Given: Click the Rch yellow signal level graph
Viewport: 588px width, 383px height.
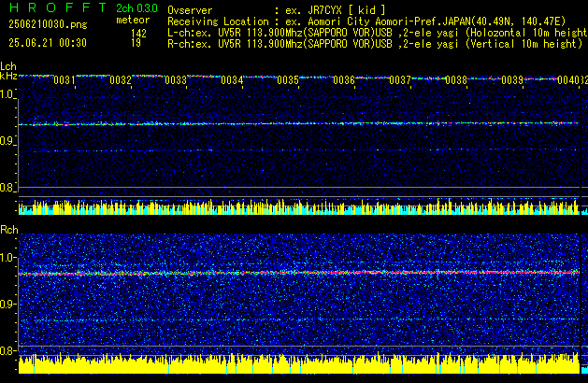Looking at the screenshot, I should [299, 363].
